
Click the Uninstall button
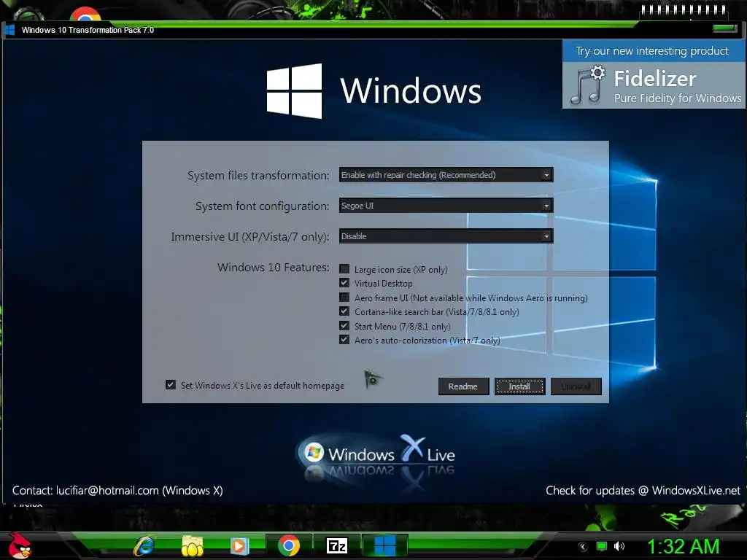576,386
